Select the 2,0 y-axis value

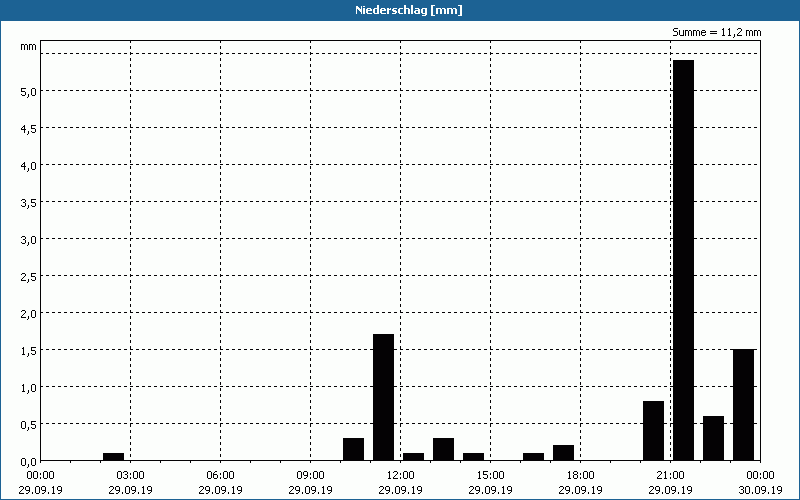(x=28, y=314)
